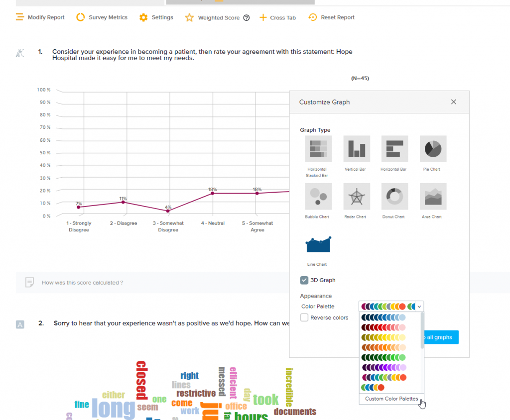Switch graph to Pie Chart

(x=433, y=149)
